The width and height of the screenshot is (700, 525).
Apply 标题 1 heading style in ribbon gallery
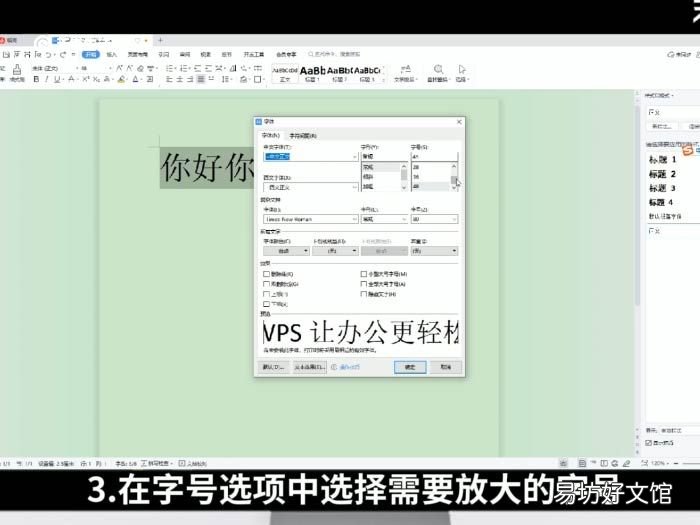click(x=312, y=74)
